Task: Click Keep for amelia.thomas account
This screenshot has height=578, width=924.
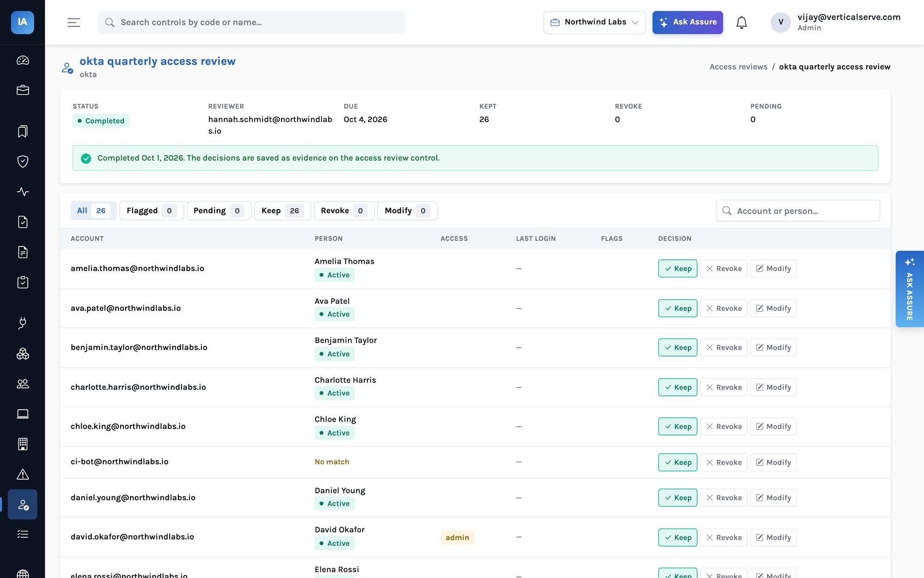Action: (678, 269)
